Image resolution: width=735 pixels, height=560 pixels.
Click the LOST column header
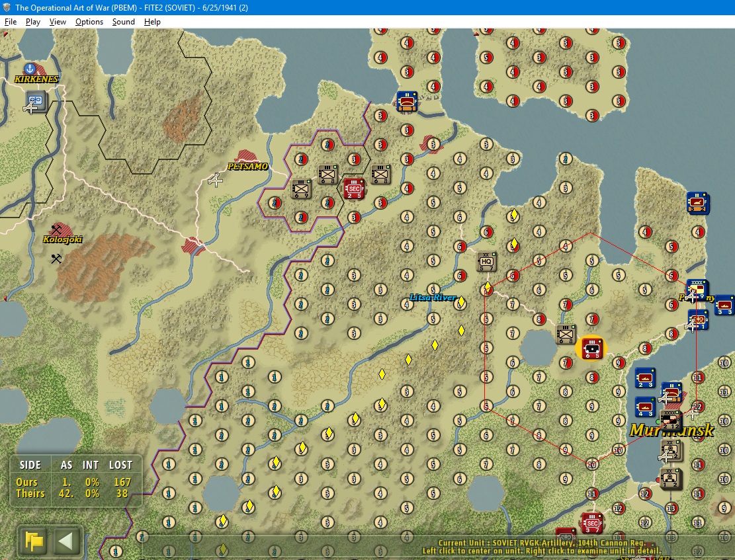(x=120, y=465)
